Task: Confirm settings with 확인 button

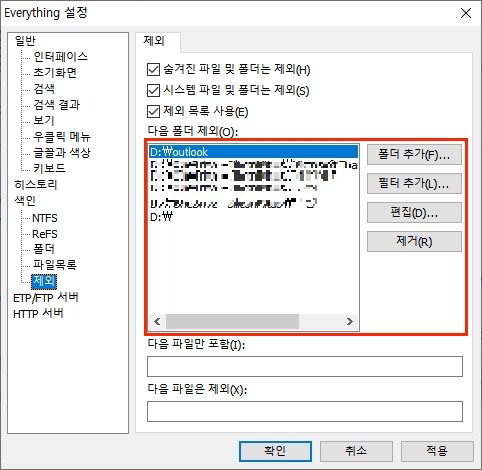Action: [275, 451]
